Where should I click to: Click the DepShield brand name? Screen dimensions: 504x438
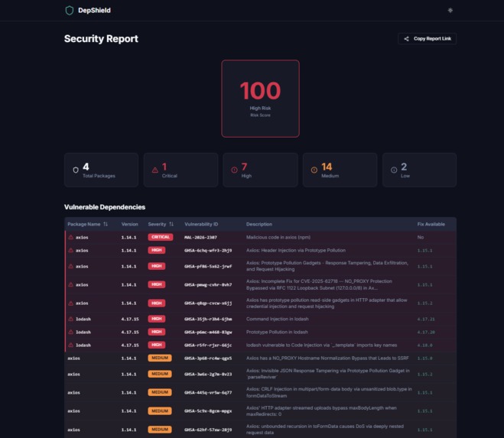click(94, 11)
